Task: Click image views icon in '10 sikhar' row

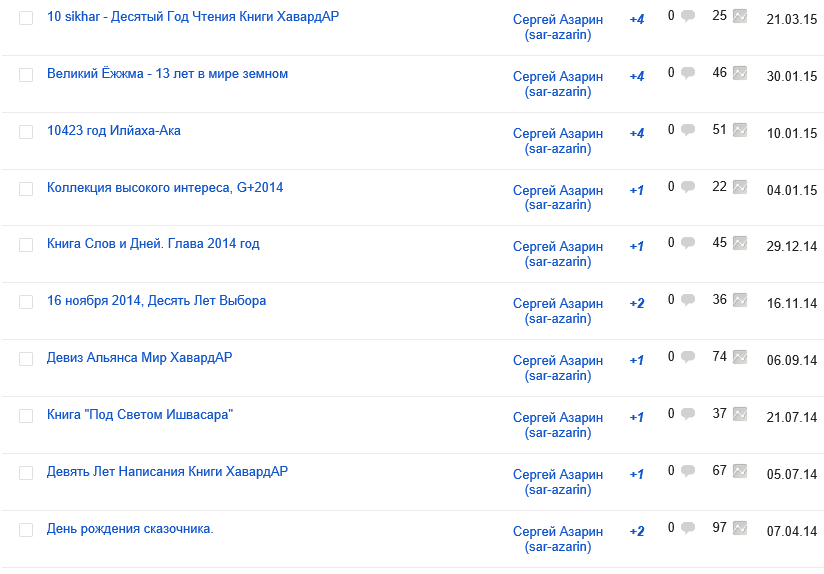Action: (x=740, y=16)
